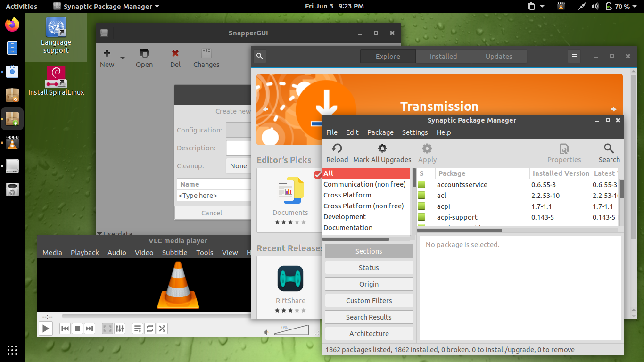Open the VLC Tools menu
644x362 pixels.
(x=205, y=253)
